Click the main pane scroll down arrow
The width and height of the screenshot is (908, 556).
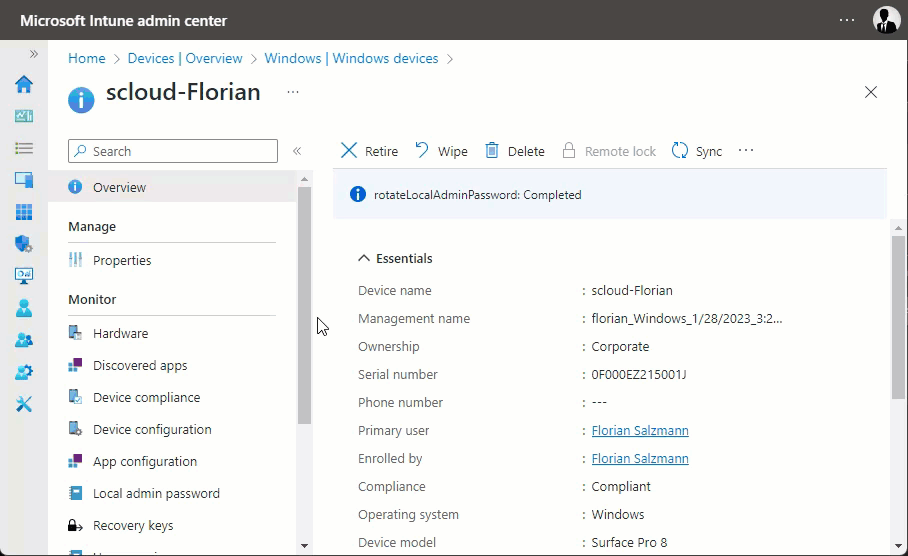pyautogui.click(x=898, y=546)
